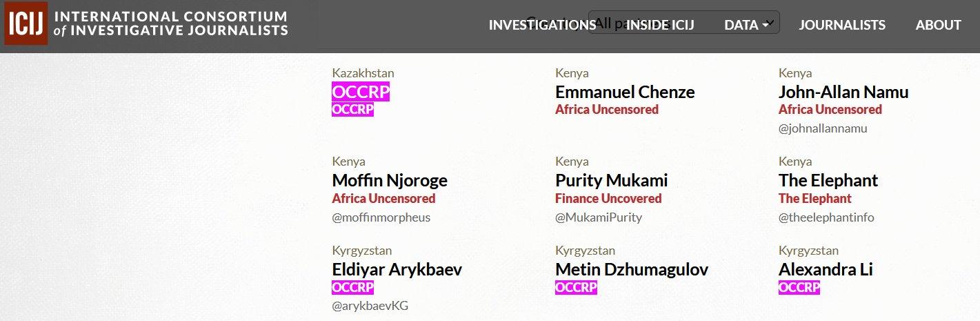Open the JOURNALISTS page
The image size is (980, 321).
[841, 25]
